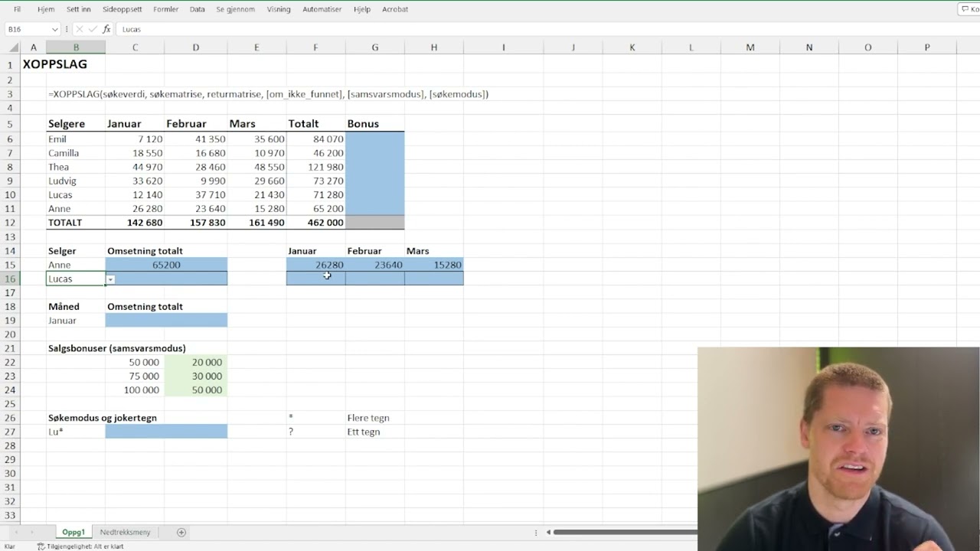Click the accessibility status icon

point(41,546)
